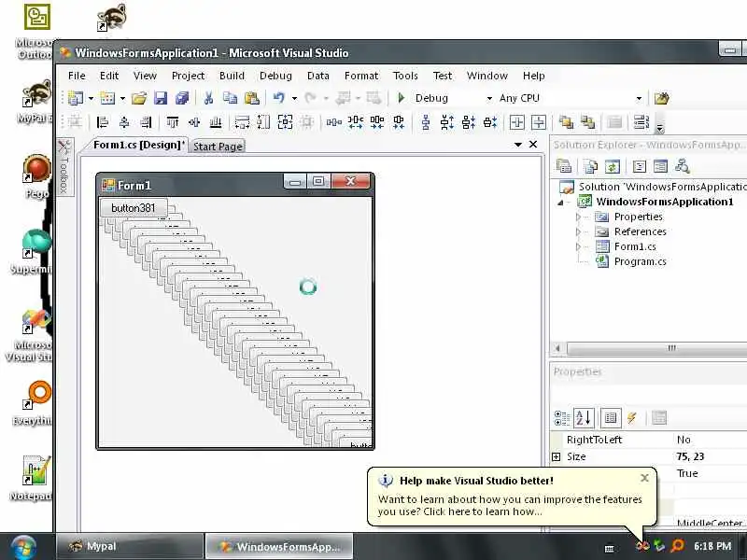Click the Tab Order toolbar icon

[x=641, y=122]
